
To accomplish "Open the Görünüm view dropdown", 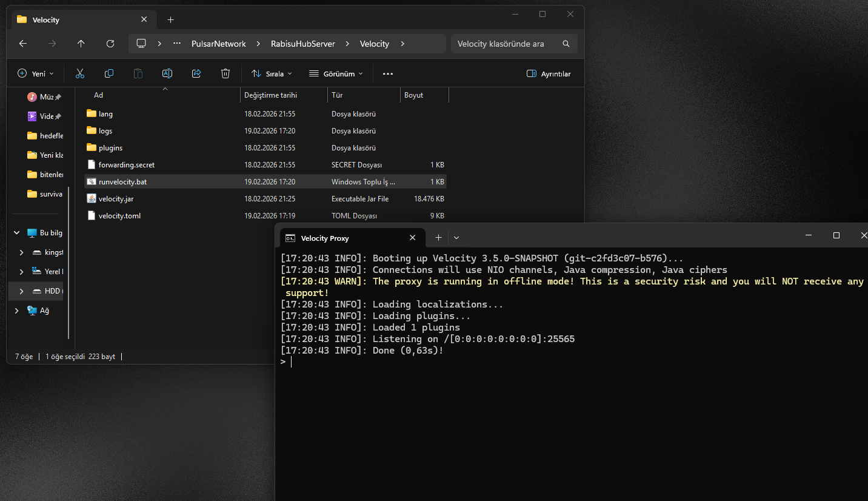I will 336,73.
